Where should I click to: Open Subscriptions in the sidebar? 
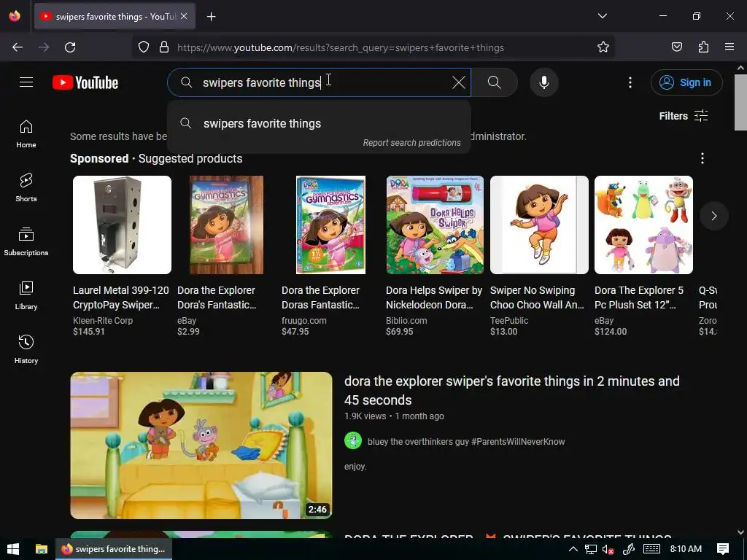coord(26,242)
